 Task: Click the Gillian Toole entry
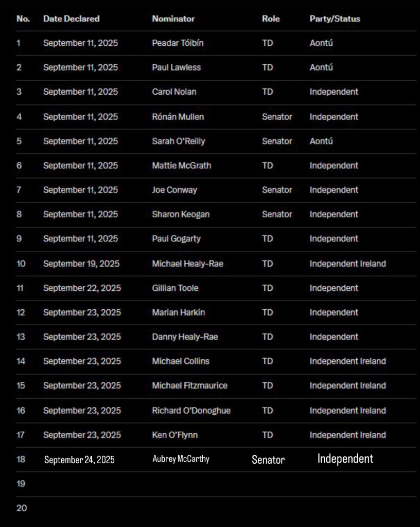tap(175, 288)
